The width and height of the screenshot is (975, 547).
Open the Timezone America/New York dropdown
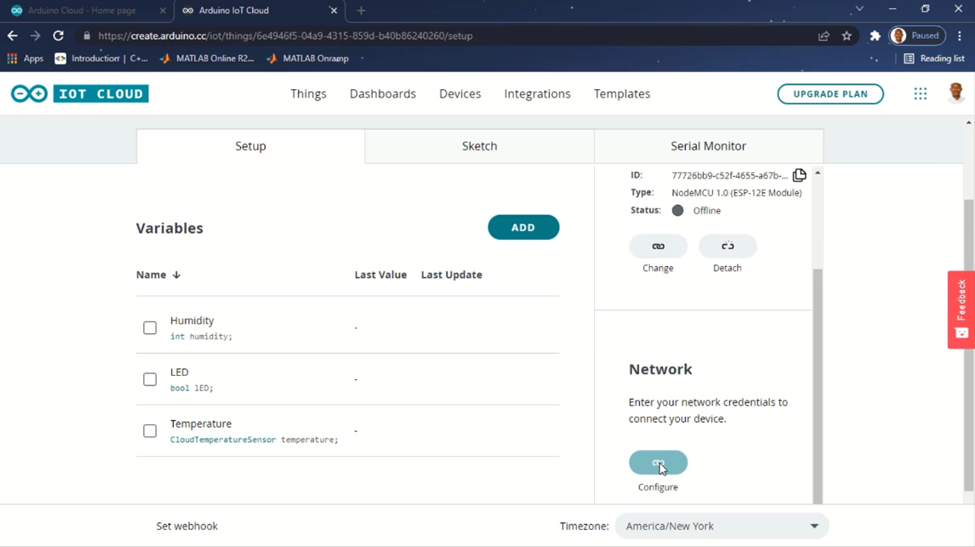point(722,526)
